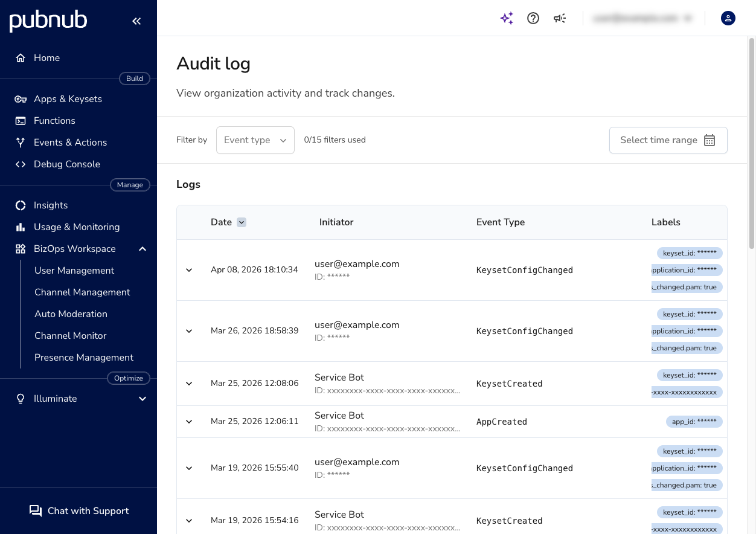756x534 pixels.
Task: Open the AI assistant sparkle icon
Action: click(x=507, y=18)
